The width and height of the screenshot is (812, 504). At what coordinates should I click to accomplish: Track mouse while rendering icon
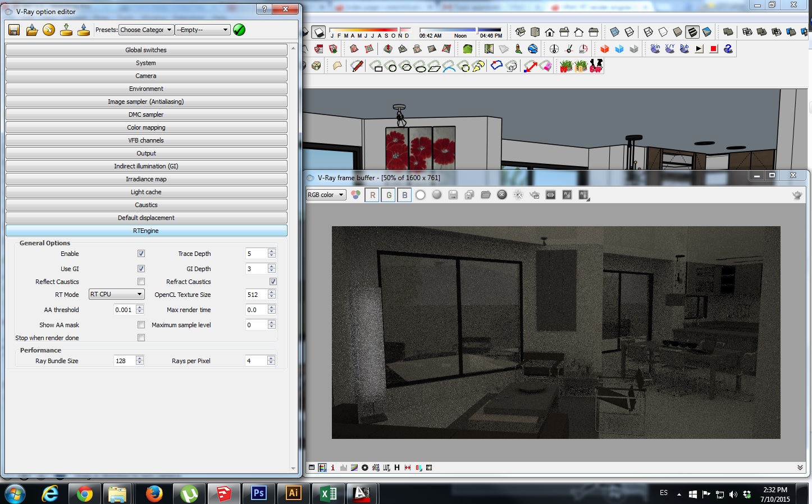pyautogui.click(x=518, y=195)
